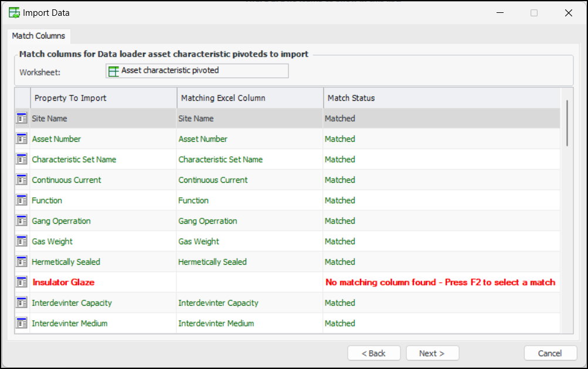Viewport: 588px width, 369px height.
Task: Click the row icon beside Asset Number
Action: click(22, 139)
